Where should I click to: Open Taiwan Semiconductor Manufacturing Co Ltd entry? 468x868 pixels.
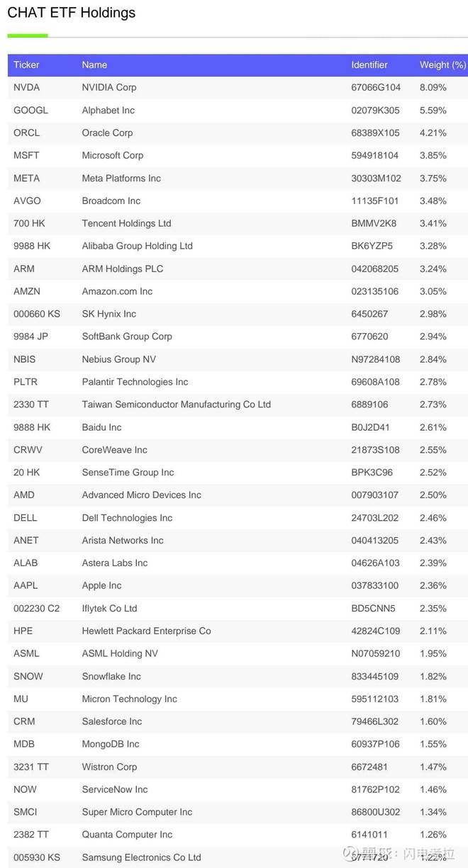176,405
